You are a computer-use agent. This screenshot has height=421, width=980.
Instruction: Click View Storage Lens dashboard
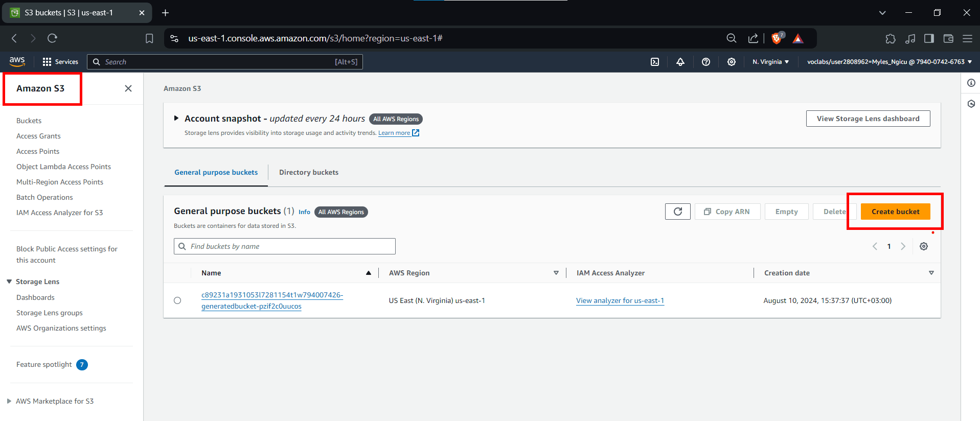[868, 119]
